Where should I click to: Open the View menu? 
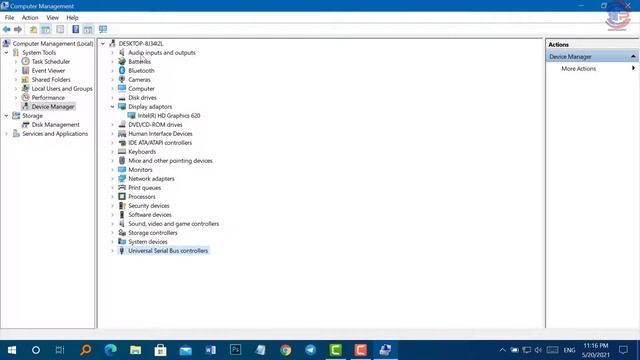coord(52,18)
